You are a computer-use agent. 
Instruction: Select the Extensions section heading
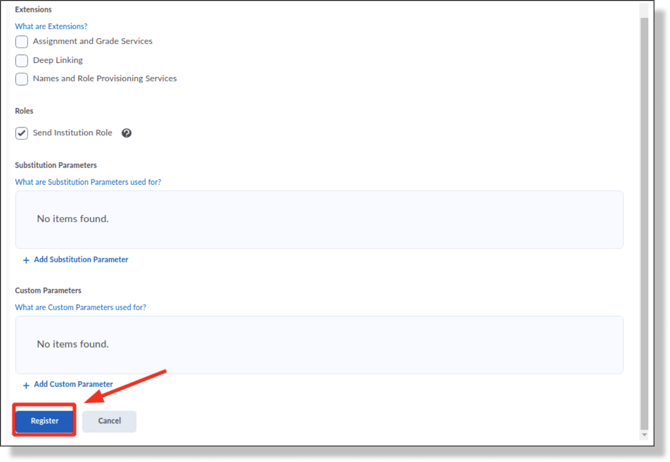[x=33, y=9]
